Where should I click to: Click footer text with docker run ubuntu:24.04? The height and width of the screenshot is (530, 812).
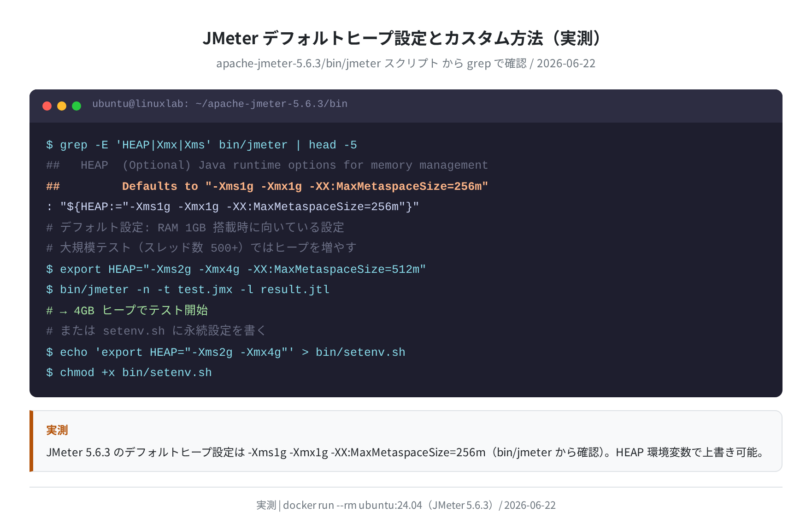[406, 506]
